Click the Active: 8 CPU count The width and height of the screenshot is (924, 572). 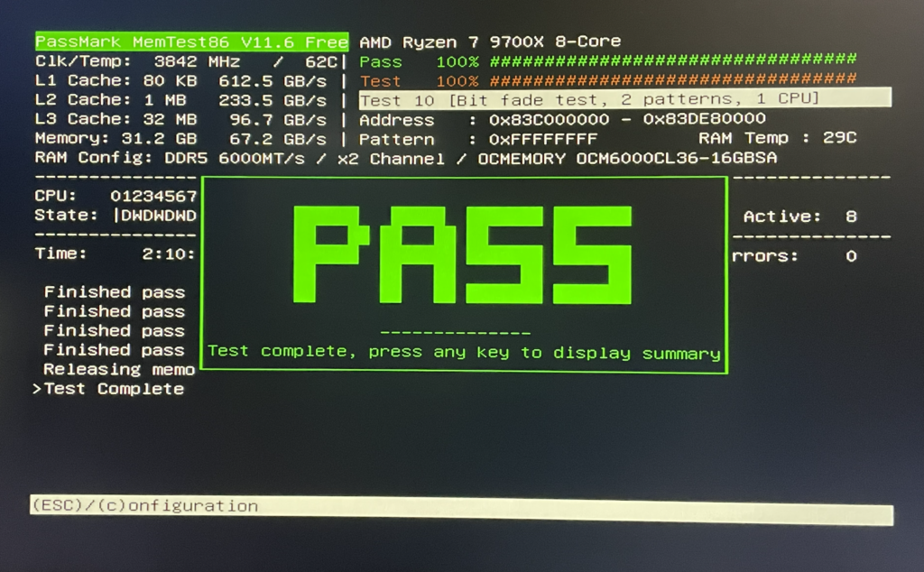pyautogui.click(x=799, y=217)
